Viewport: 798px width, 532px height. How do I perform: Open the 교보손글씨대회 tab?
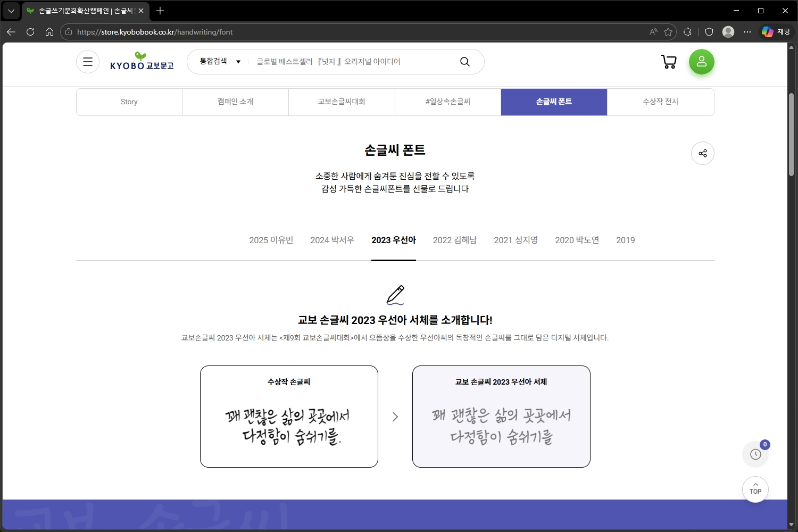tap(342, 102)
